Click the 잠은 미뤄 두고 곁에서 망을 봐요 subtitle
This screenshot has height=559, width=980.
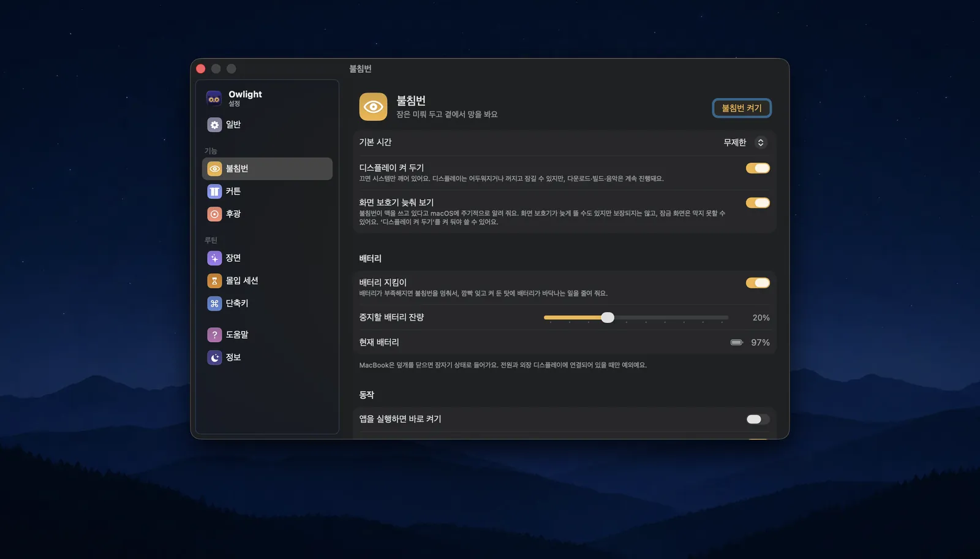tap(447, 115)
